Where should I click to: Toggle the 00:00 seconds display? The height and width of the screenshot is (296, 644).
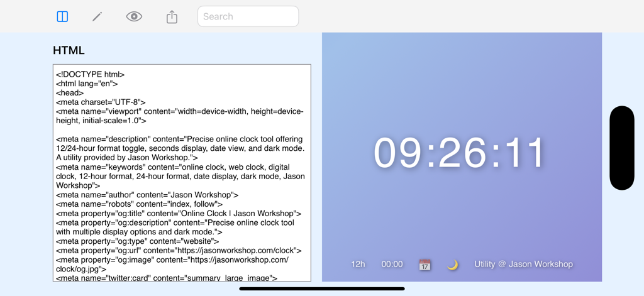tap(392, 265)
